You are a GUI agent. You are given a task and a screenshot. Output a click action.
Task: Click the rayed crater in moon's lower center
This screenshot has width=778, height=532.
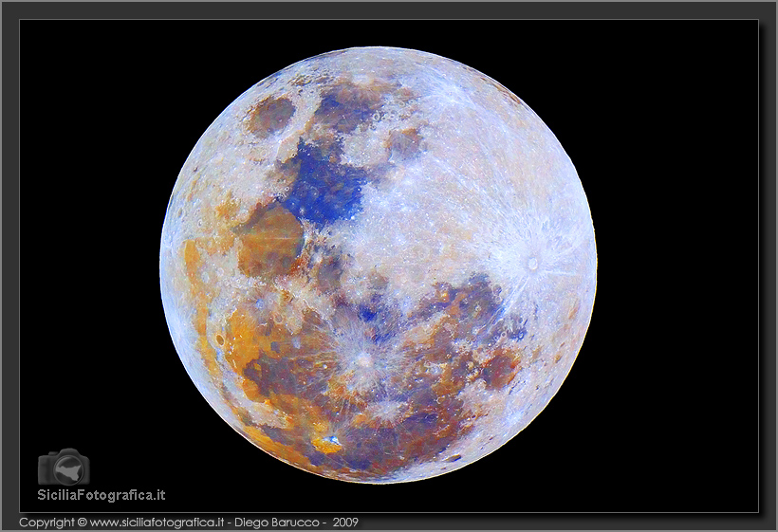pyautogui.click(x=364, y=358)
